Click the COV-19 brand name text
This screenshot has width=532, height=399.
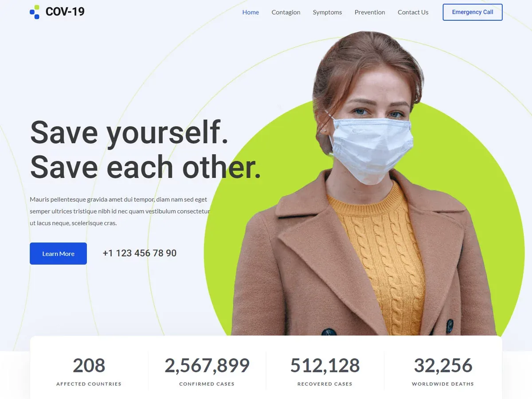[65, 12]
